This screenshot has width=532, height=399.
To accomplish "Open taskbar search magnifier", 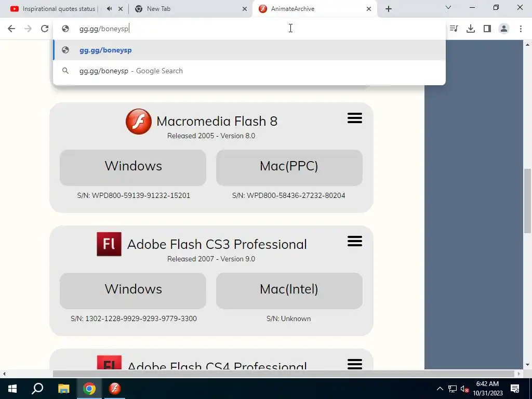I will coord(37,389).
